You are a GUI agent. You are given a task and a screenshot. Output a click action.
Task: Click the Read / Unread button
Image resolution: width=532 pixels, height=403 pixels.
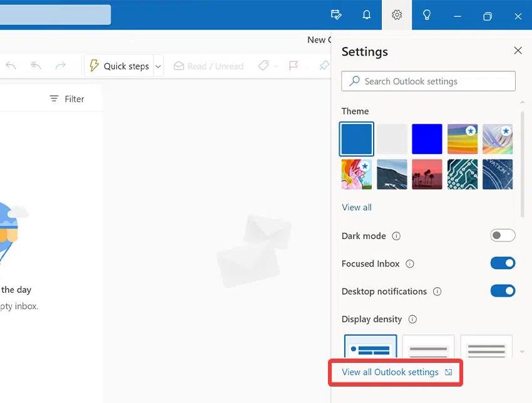(x=208, y=66)
